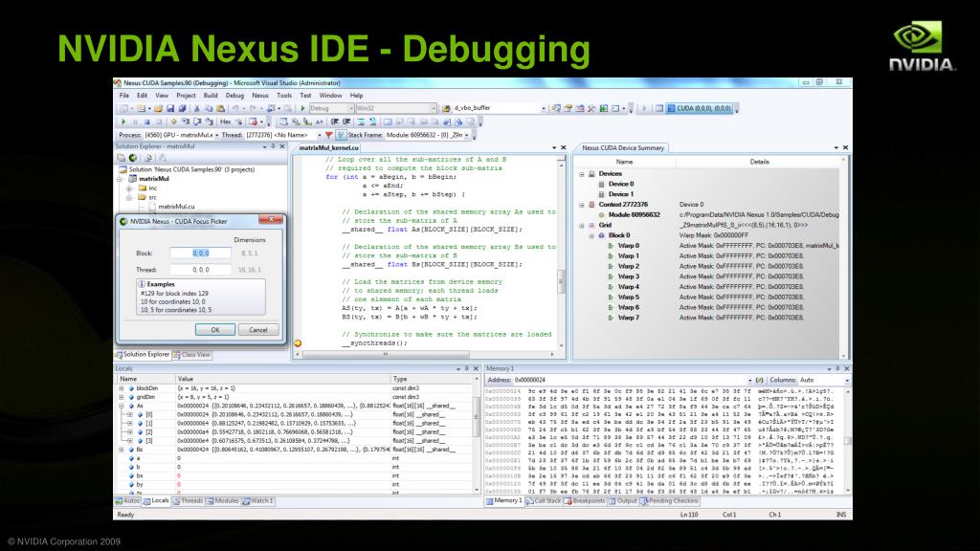Click the Save All toolbar icon
The image size is (980, 551).
182,109
